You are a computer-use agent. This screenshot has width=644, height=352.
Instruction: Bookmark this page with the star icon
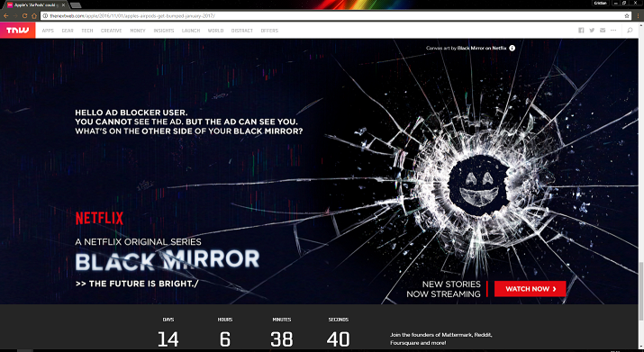627,16
